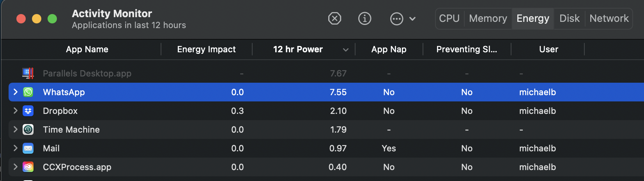Open the ellipsis more-actions menu
644x181 pixels.
point(396,18)
